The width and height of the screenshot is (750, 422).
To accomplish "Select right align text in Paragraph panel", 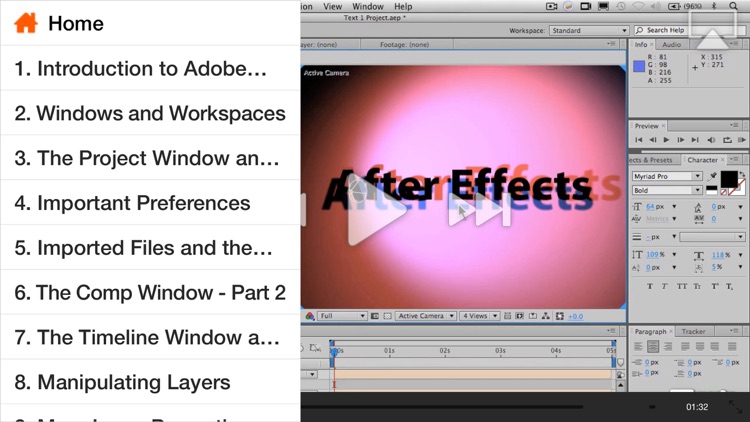I will tap(668, 346).
